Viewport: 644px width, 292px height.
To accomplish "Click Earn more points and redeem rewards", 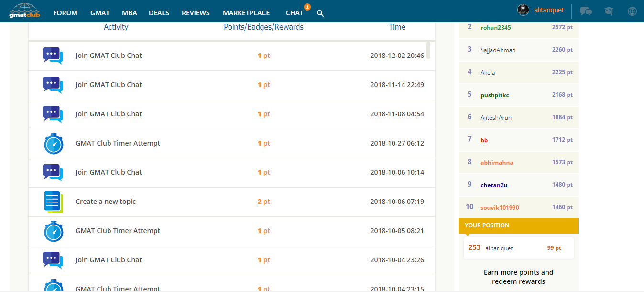I will tap(519, 277).
